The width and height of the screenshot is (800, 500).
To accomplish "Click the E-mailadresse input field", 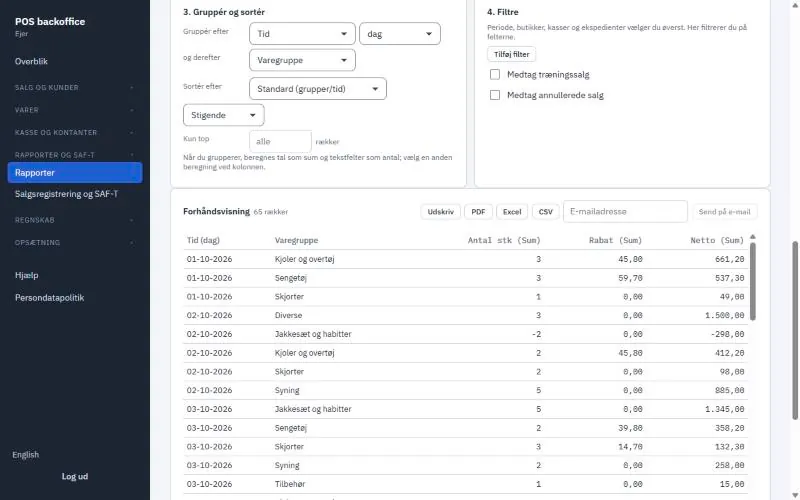I will (625, 211).
